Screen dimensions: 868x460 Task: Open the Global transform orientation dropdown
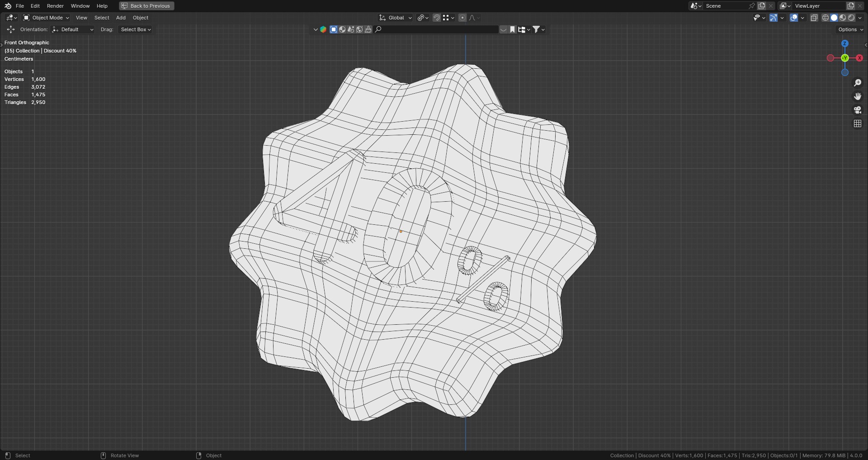396,18
